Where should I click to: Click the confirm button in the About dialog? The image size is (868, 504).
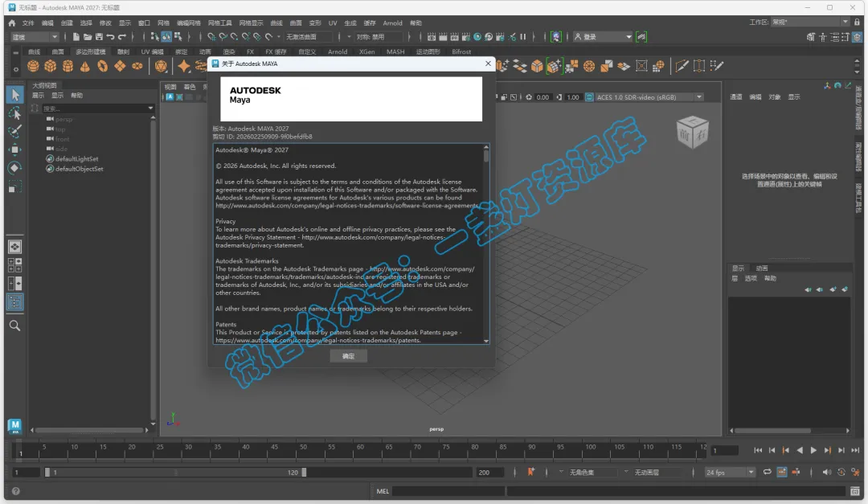click(348, 356)
